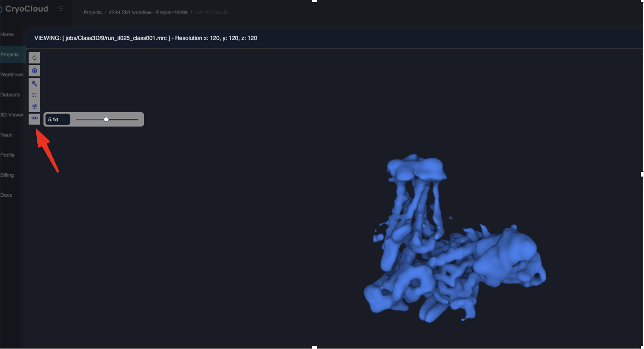
Task: Open Datasets in sidebar
Action: [x=10, y=95]
